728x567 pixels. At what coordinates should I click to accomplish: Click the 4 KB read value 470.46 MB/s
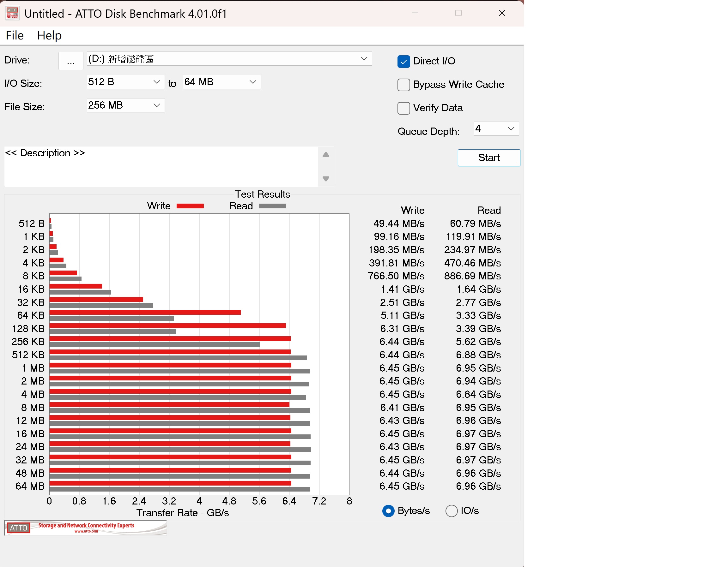click(x=472, y=263)
